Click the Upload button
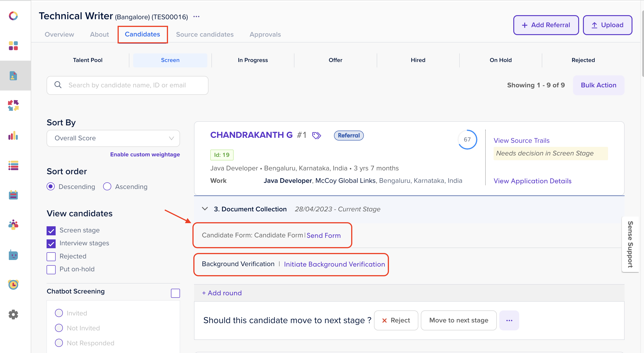This screenshot has width=644, height=353. tap(607, 25)
